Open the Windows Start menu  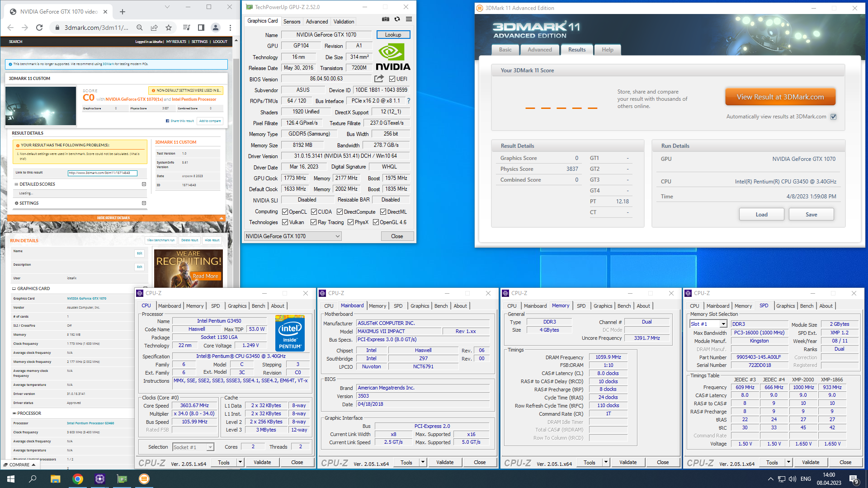click(x=11, y=479)
